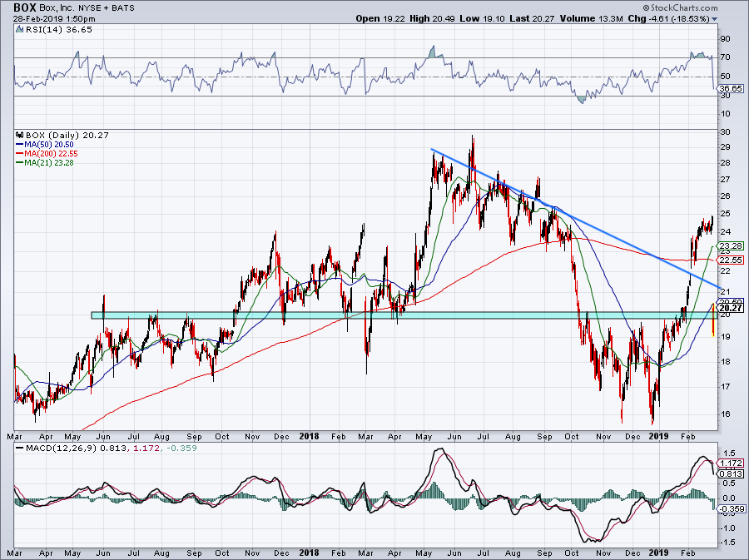Viewport: 749px width, 560px height.
Task: Open the StockCharts.com copyright link
Action: (680, 7)
